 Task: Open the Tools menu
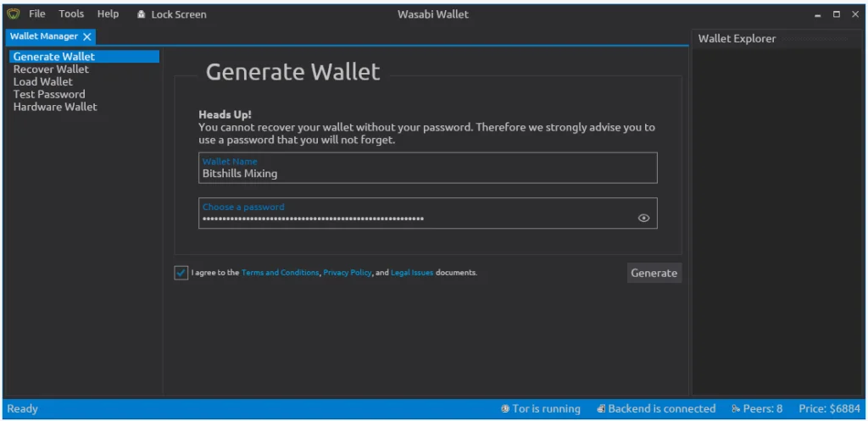coord(71,14)
